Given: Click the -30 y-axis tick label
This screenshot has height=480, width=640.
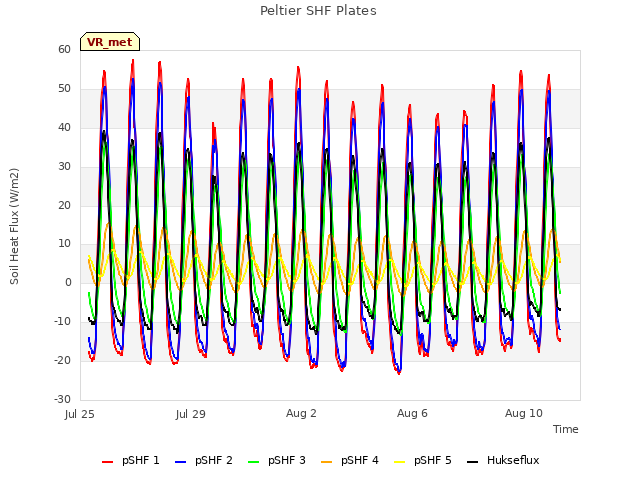Looking at the screenshot, I should 62,399.
